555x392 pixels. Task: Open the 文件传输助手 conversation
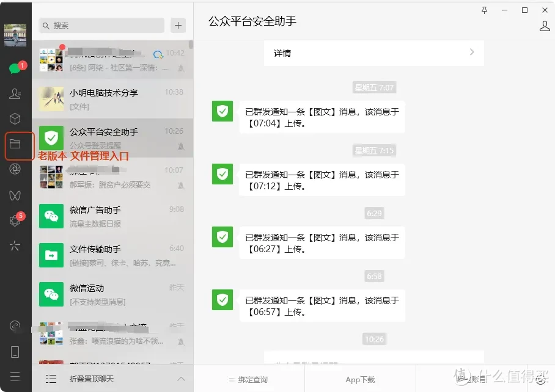click(112, 255)
